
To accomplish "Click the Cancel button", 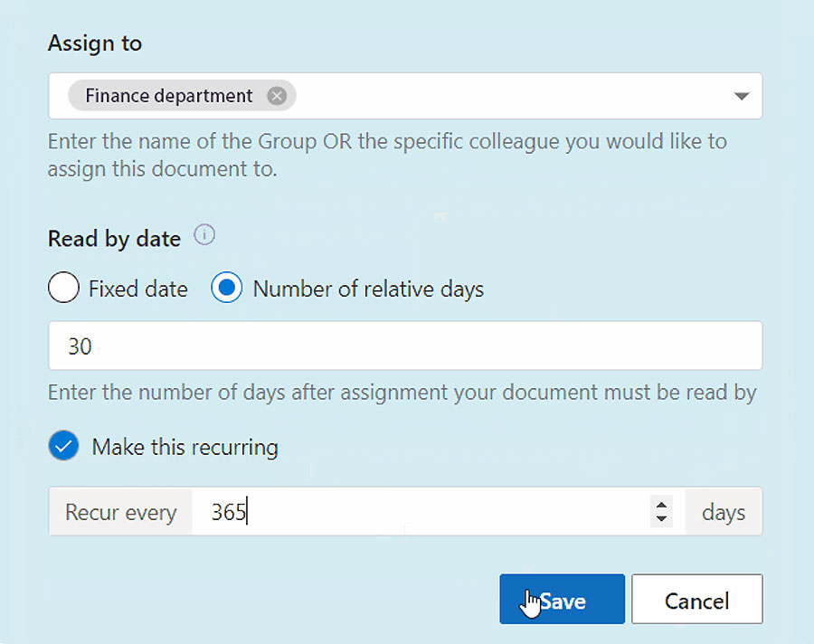I will pos(696,599).
